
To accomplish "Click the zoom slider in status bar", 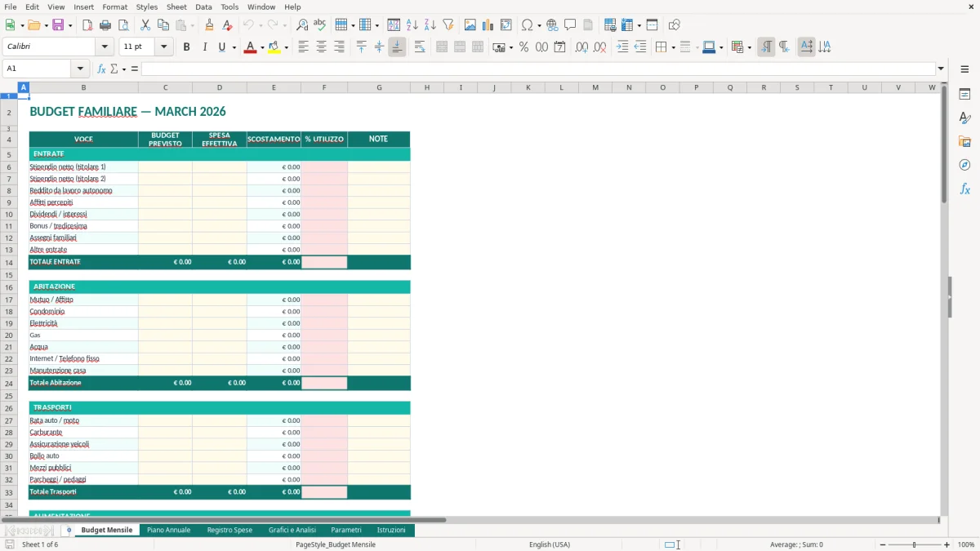I will coord(914,544).
